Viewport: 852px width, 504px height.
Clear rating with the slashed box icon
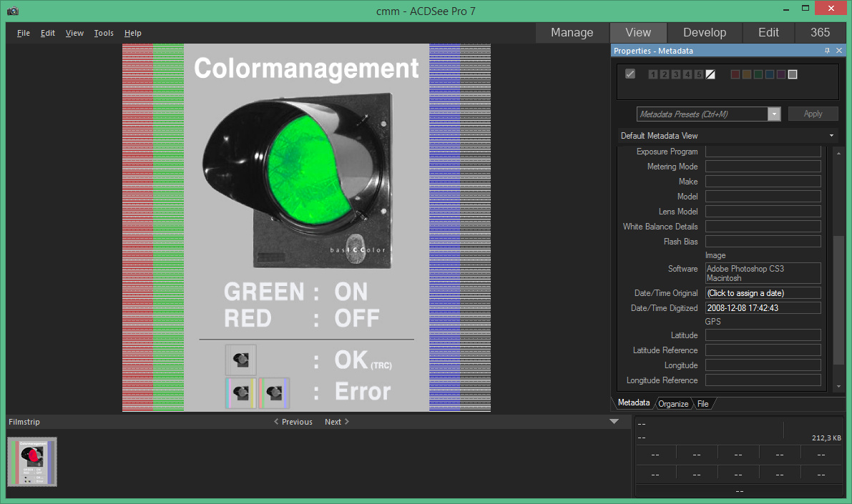(710, 74)
